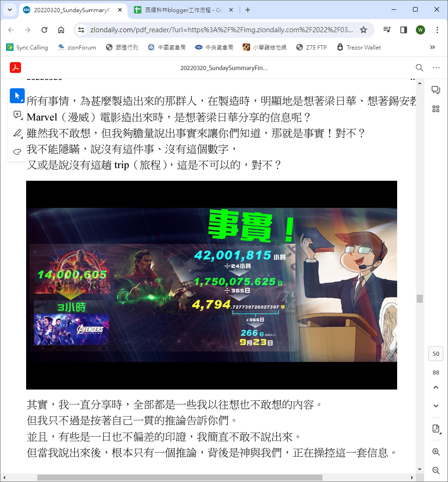Open media control icon in Chrome toolbar

(x=387, y=30)
